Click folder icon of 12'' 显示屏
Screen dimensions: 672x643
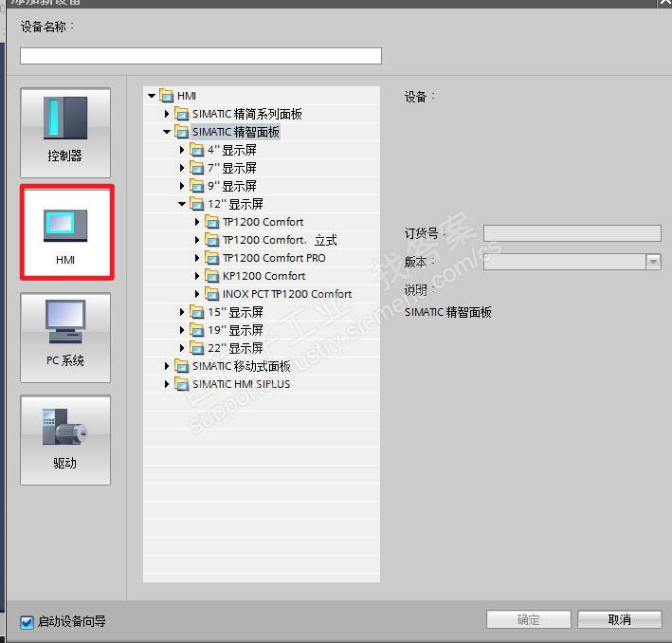click(x=197, y=204)
